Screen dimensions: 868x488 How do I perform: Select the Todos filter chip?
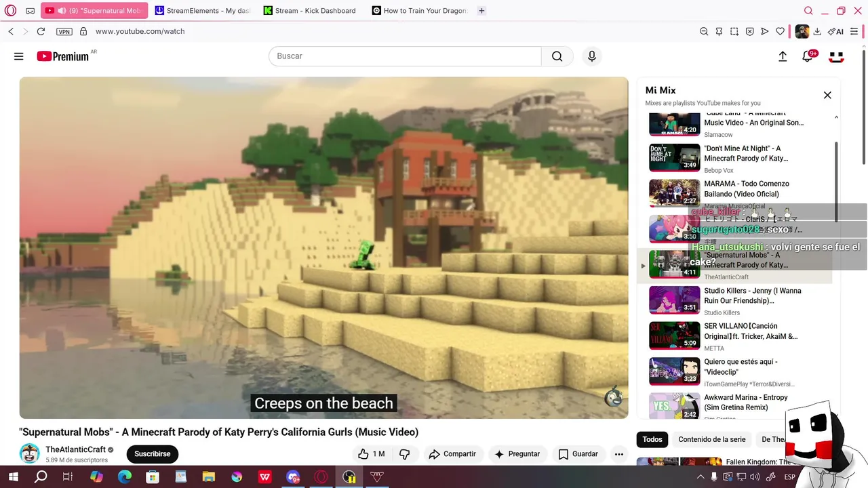point(652,439)
